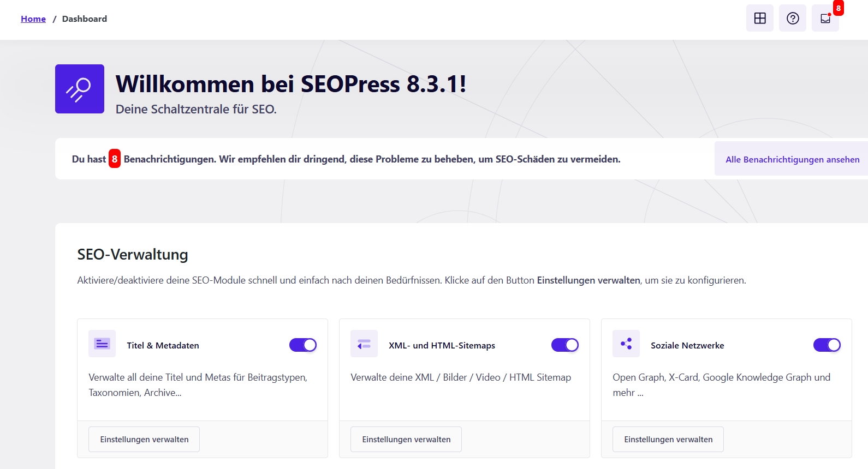Viewport: 868px width, 469px height.
Task: Disable the Titel & Metadaten toggle
Action: click(303, 345)
